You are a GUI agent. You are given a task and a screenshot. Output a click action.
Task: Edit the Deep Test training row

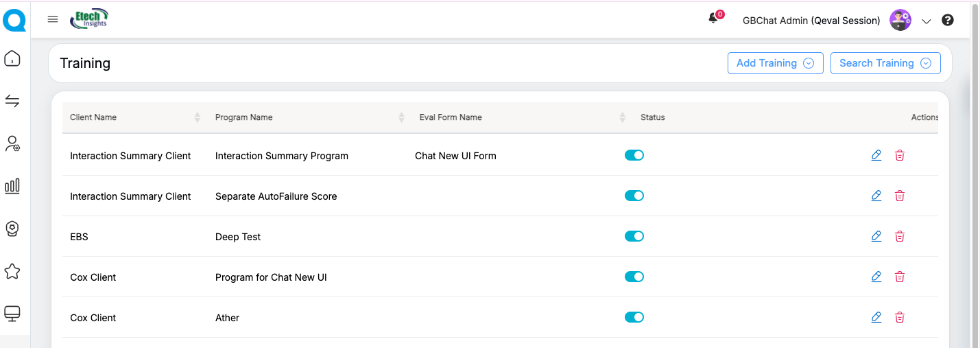coord(876,236)
